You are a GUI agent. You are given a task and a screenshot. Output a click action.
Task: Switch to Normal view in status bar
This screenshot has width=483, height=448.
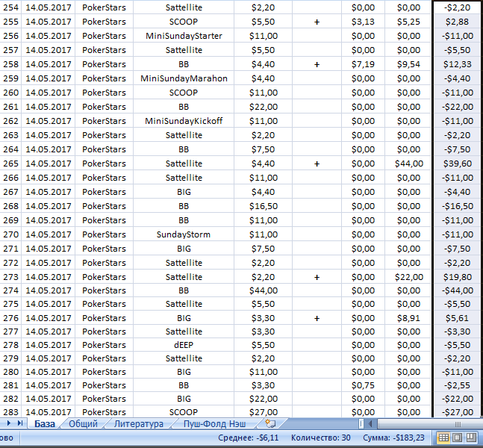tap(443, 438)
